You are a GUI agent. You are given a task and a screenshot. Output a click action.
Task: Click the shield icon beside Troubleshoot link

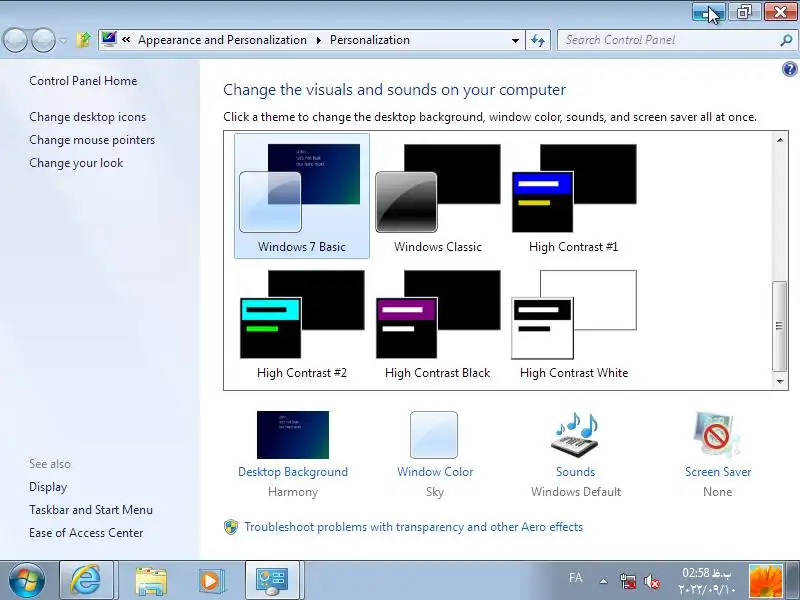[x=231, y=527]
